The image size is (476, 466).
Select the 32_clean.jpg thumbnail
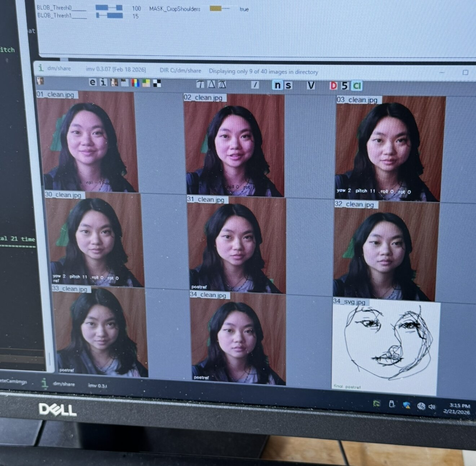[x=387, y=251]
